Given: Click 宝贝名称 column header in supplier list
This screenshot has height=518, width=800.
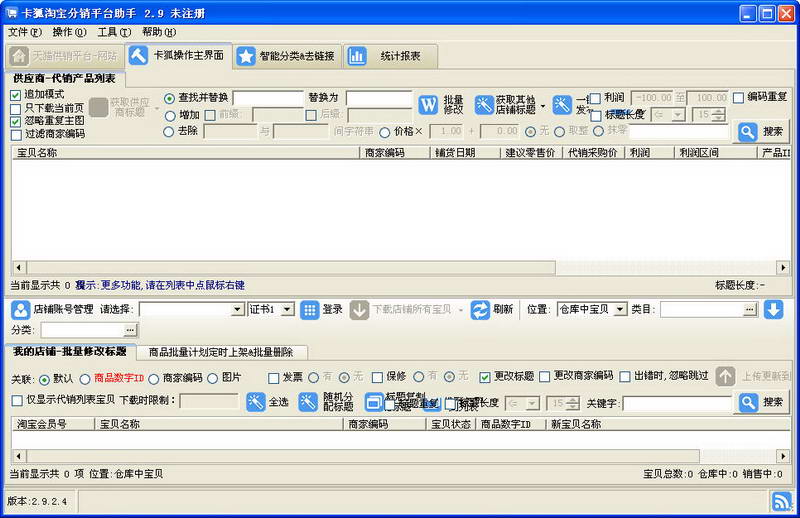Looking at the screenshot, I should point(186,153).
